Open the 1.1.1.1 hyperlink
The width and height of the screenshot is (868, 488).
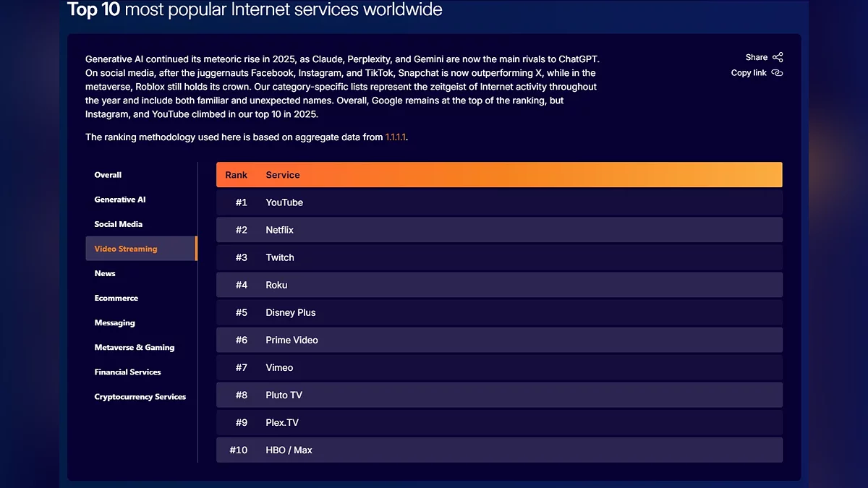pos(396,137)
